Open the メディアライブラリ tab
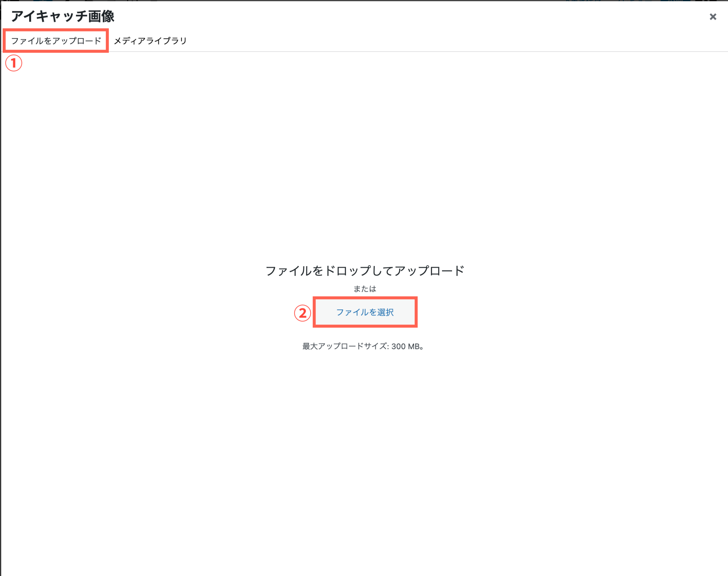 (150, 41)
